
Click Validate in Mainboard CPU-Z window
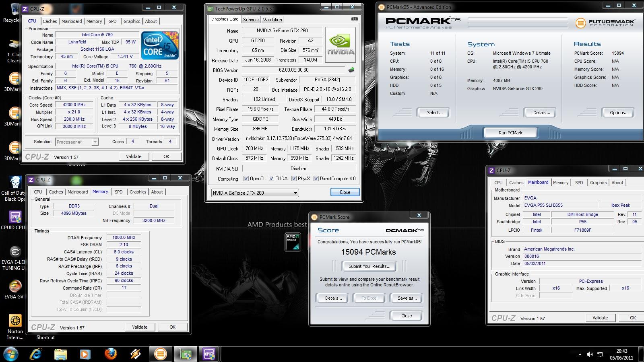tap(600, 318)
